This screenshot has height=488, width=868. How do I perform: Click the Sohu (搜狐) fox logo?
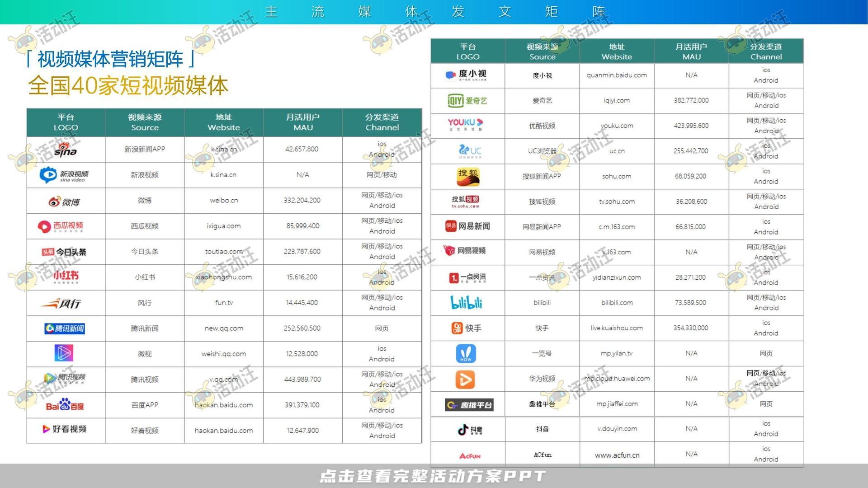[468, 177]
